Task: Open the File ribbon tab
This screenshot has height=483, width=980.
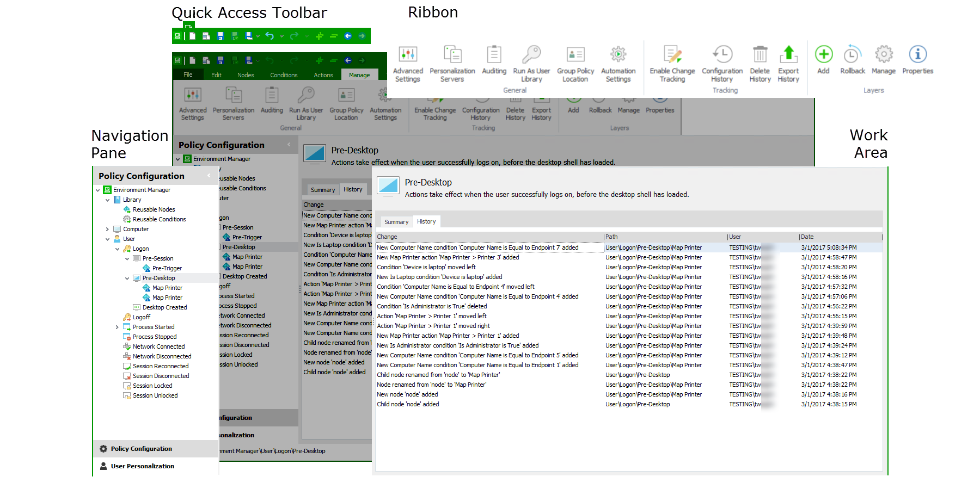Action: 188,75
